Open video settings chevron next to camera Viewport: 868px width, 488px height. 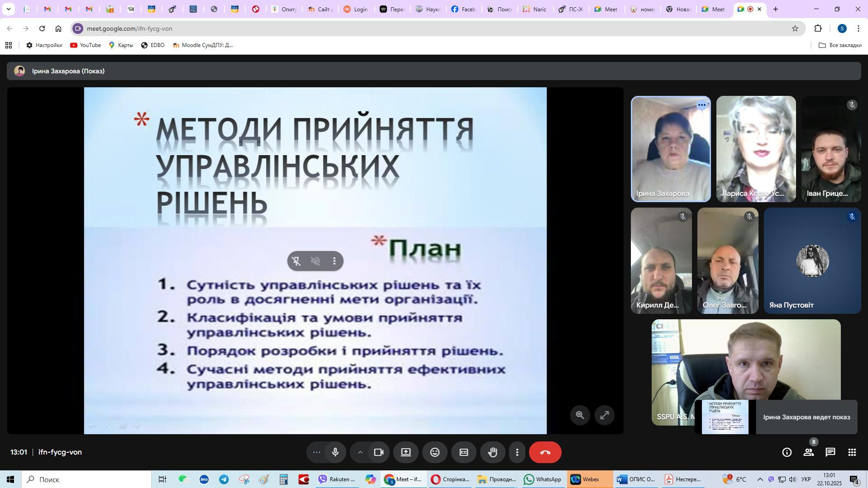coord(360,452)
